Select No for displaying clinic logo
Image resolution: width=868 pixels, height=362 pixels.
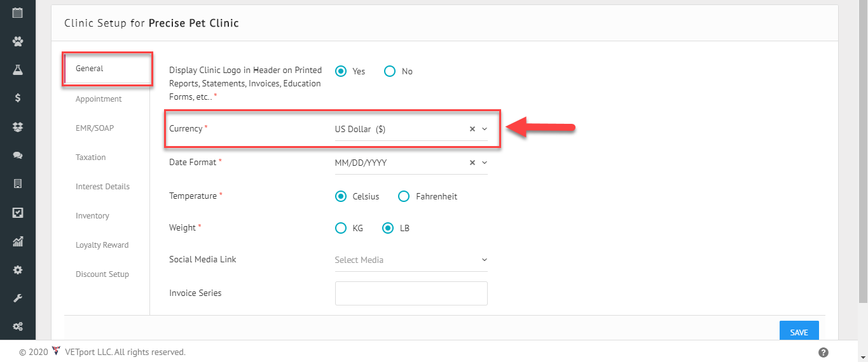[x=390, y=71]
